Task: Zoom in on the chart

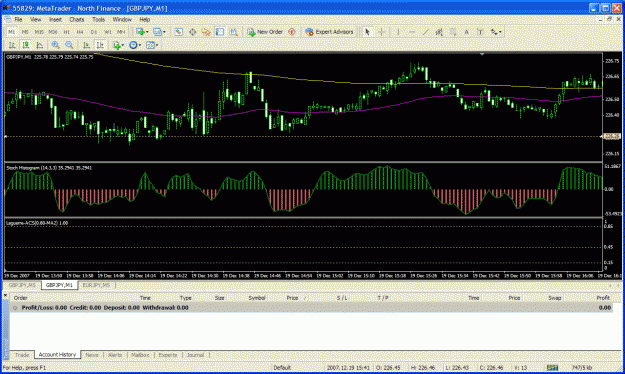Action: pos(55,45)
